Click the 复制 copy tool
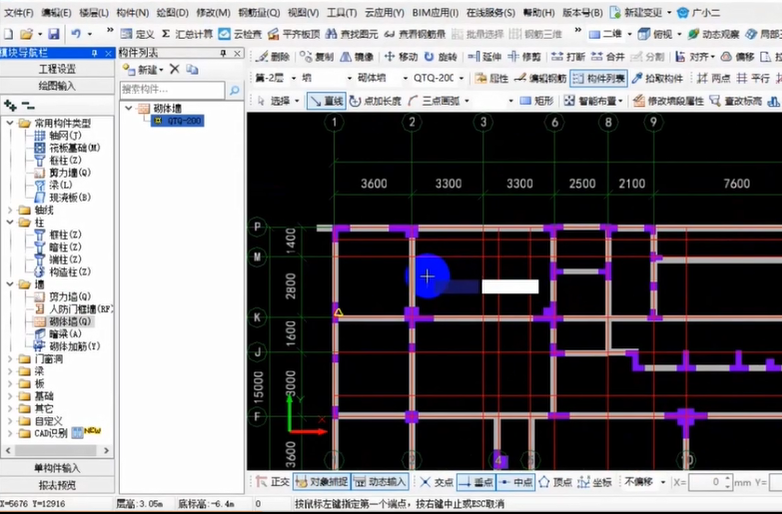The height and width of the screenshot is (514, 782). 316,57
